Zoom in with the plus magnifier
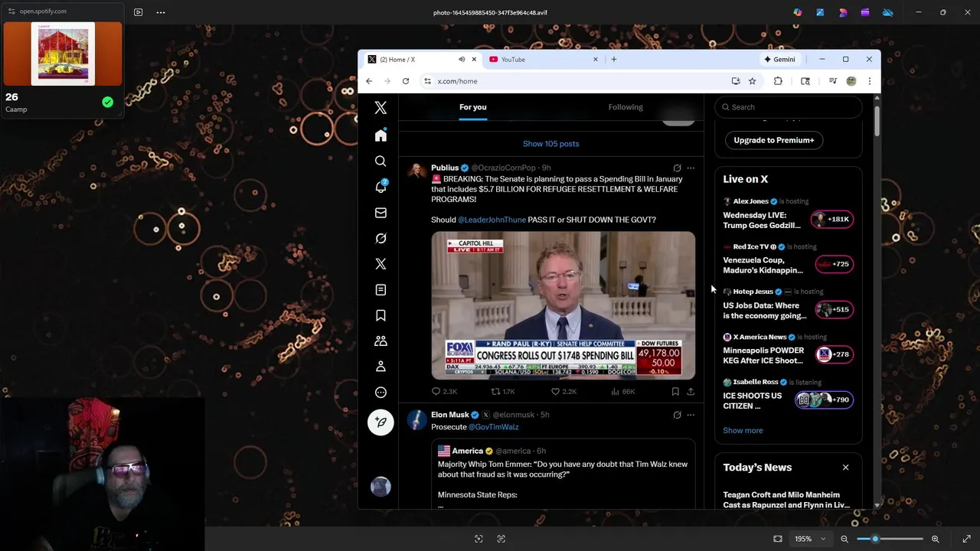 coord(935,539)
